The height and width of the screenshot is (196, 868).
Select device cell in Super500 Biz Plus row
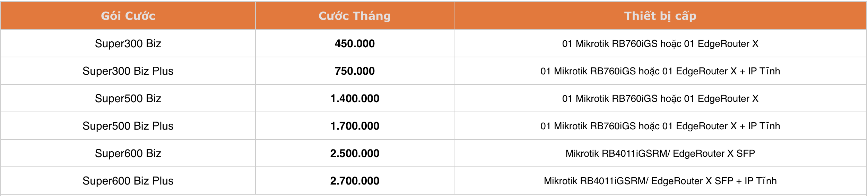(660, 126)
